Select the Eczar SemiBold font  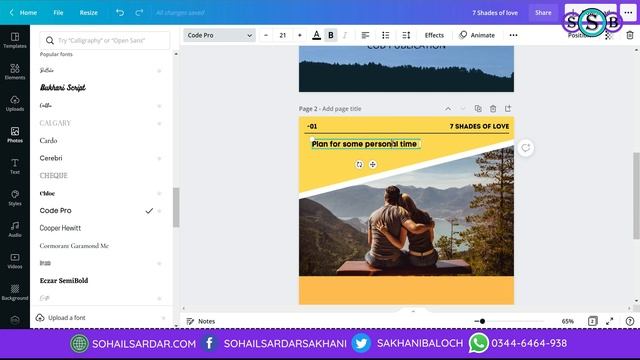[x=64, y=280]
